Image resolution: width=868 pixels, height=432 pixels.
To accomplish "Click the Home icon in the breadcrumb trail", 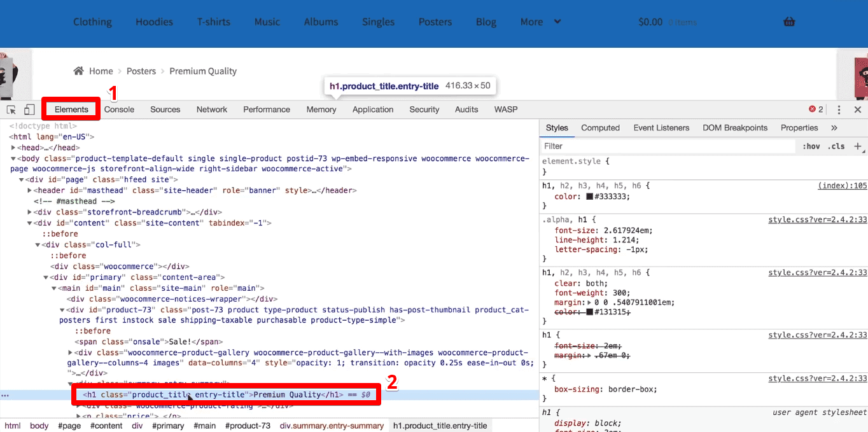I will click(80, 71).
